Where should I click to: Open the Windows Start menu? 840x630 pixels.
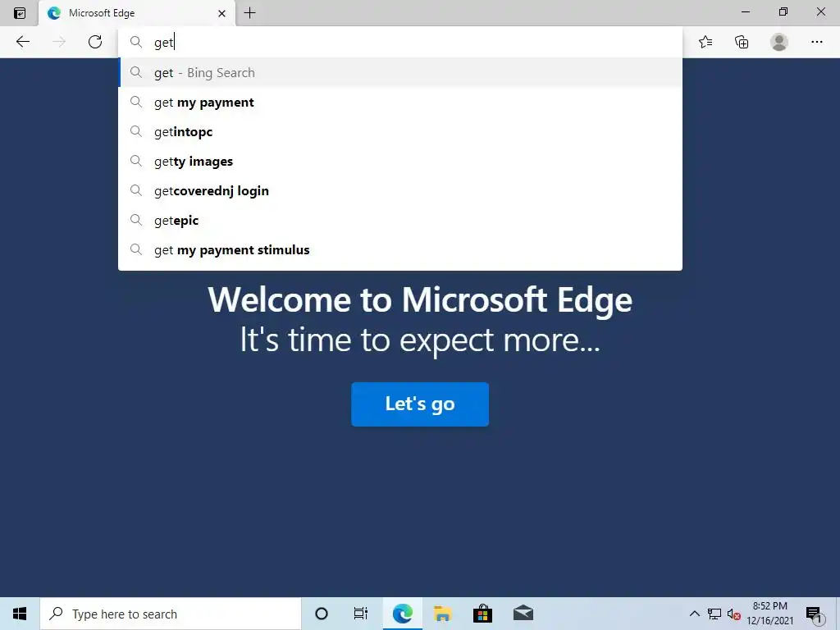tap(20, 614)
